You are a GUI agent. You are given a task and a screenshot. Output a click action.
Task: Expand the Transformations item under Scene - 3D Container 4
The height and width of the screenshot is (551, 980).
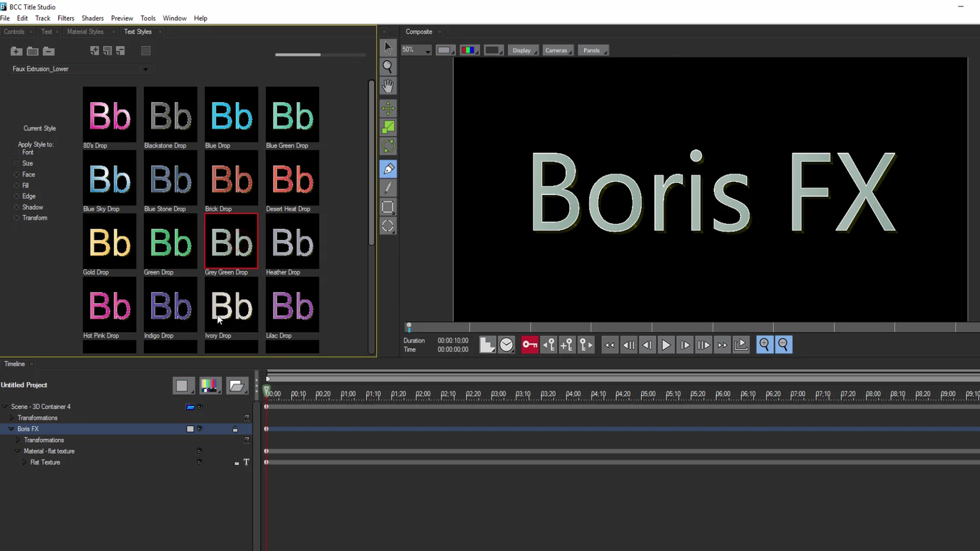[x=11, y=417]
